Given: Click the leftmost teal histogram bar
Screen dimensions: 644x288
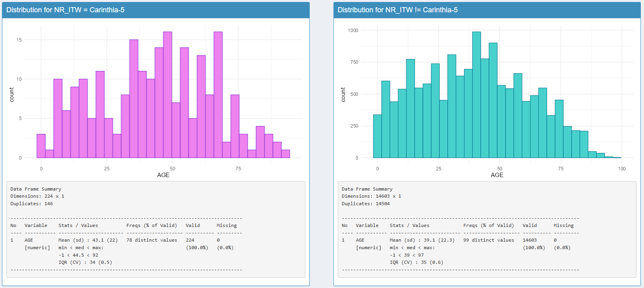Looking at the screenshot, I should [377, 136].
